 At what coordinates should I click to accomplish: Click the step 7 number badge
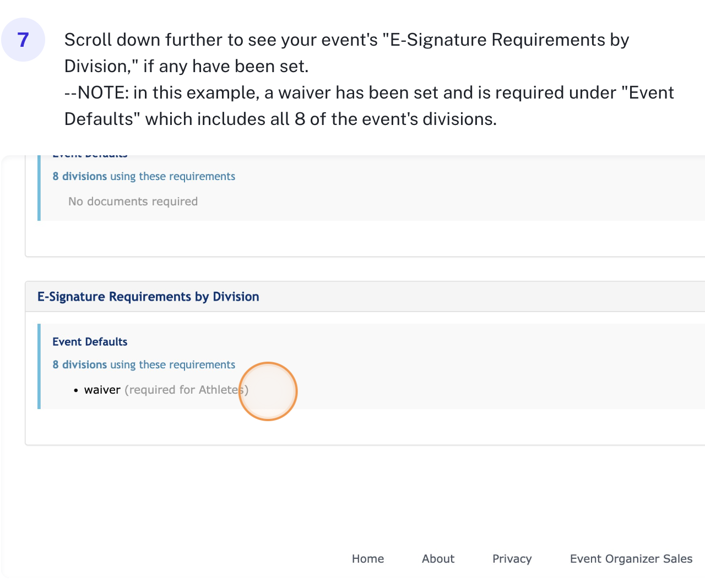click(x=23, y=40)
